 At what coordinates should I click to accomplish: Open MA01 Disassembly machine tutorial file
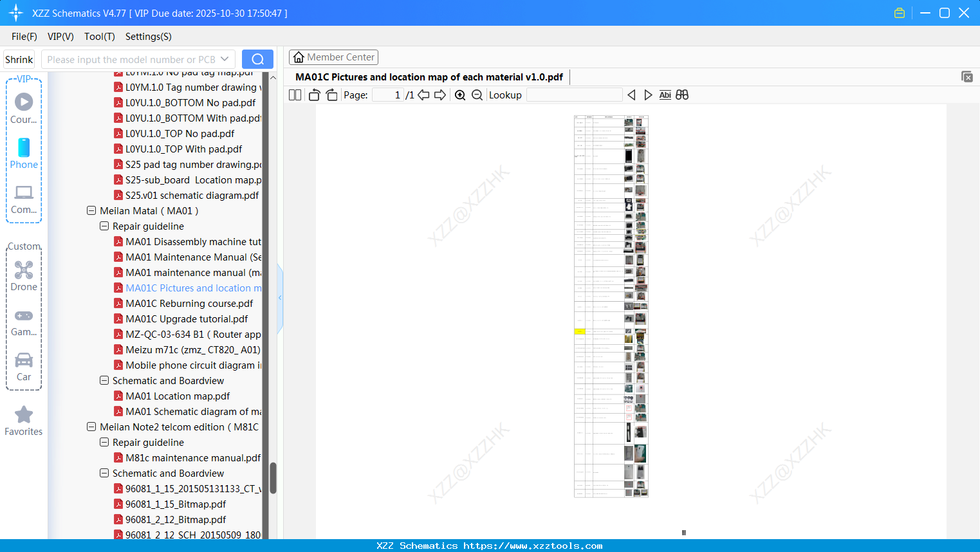[x=188, y=242]
